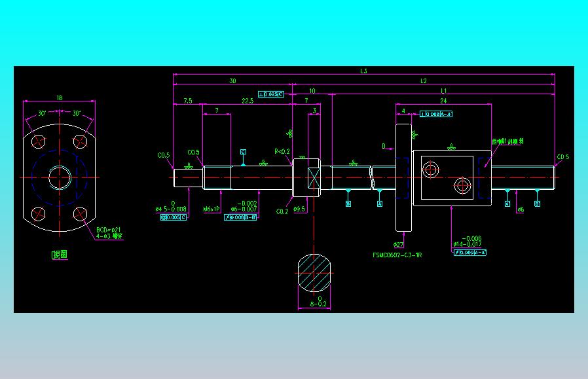
Task: Select the "D視圖" view title
Action: click(60, 255)
